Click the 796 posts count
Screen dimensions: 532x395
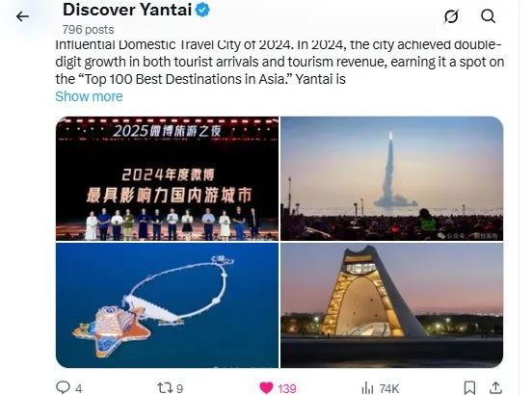[89, 30]
